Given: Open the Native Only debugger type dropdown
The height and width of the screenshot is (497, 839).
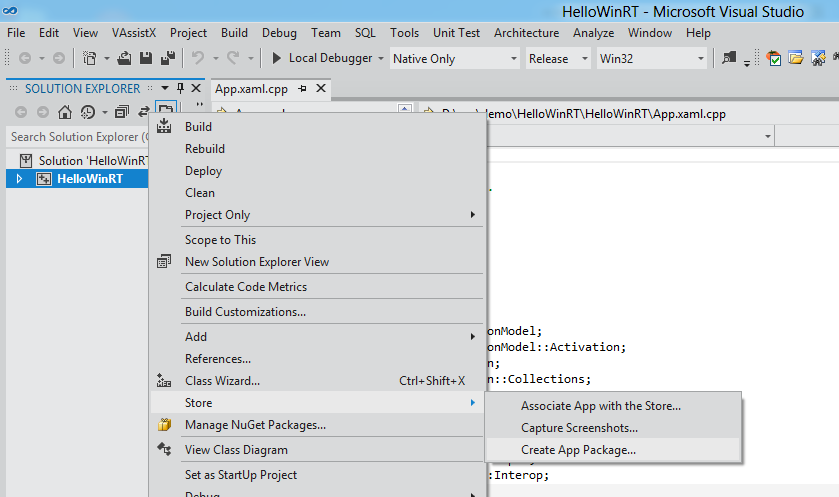Looking at the screenshot, I should [x=513, y=58].
